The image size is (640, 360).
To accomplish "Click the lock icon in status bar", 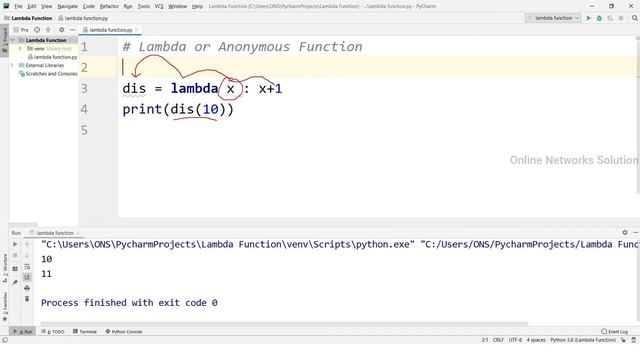I will pyautogui.click(x=623, y=340).
